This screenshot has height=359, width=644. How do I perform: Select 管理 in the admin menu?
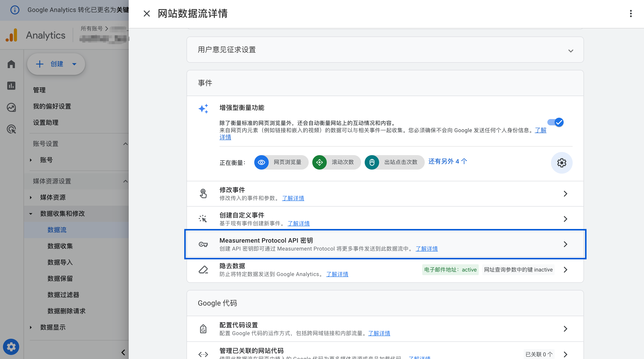pos(39,90)
